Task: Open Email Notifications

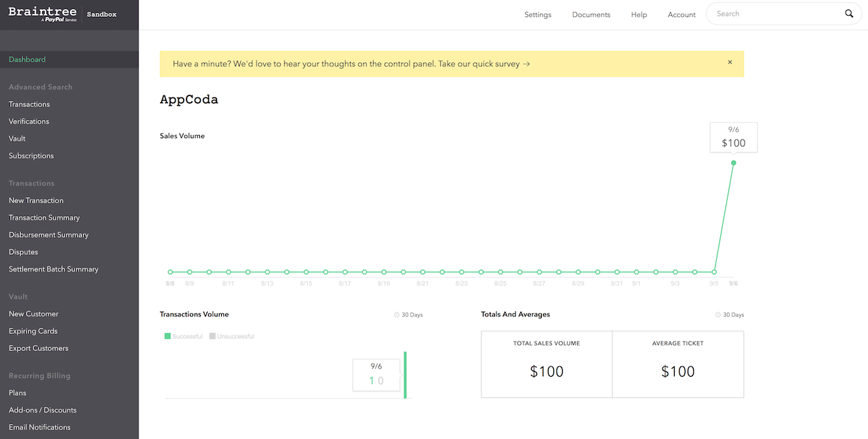Action: (39, 427)
